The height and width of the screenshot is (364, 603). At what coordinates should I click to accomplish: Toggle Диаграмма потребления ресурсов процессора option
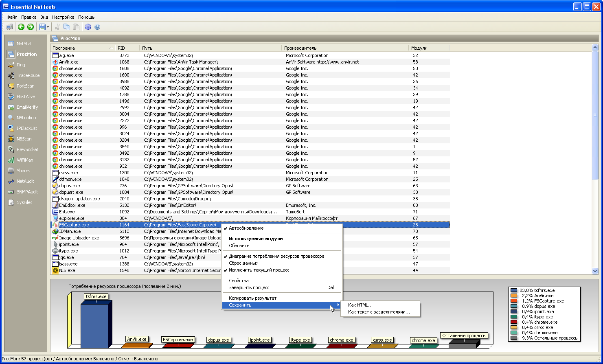click(x=282, y=256)
